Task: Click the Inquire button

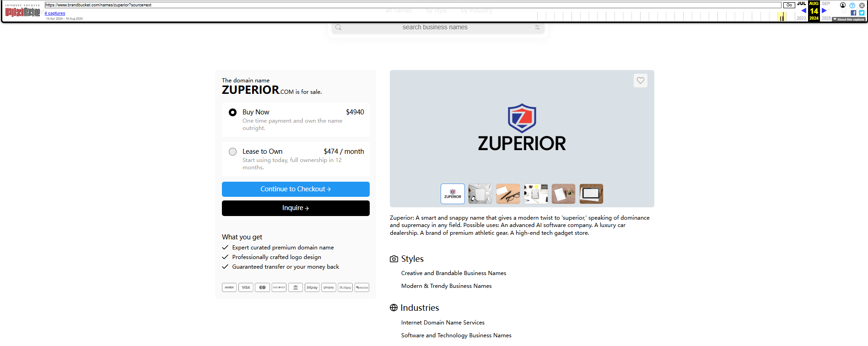Action: pos(296,208)
